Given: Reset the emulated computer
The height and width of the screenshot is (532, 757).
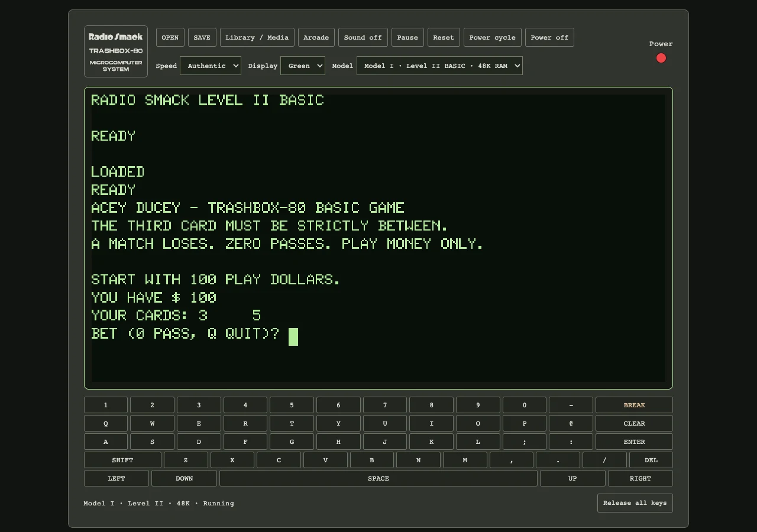Looking at the screenshot, I should click(x=444, y=37).
